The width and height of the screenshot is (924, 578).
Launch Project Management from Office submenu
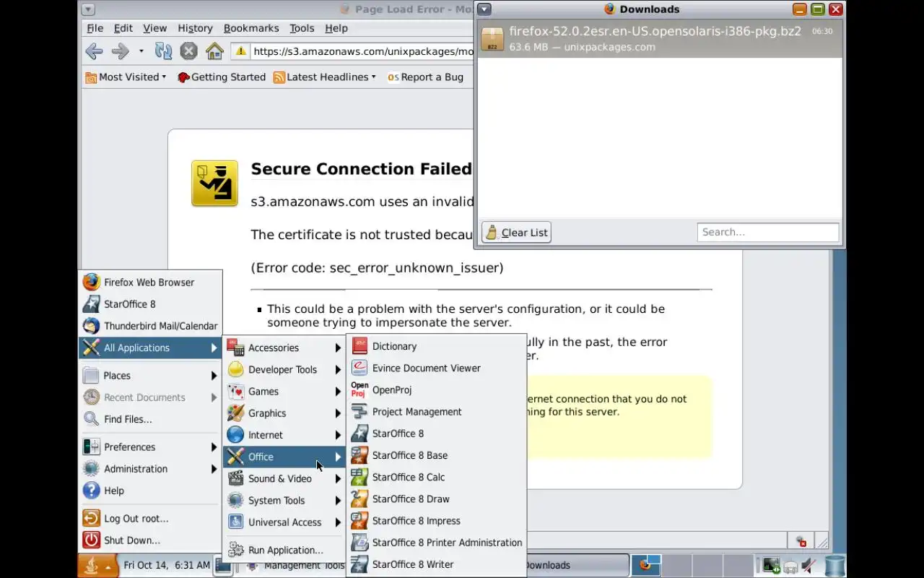[x=437, y=412]
